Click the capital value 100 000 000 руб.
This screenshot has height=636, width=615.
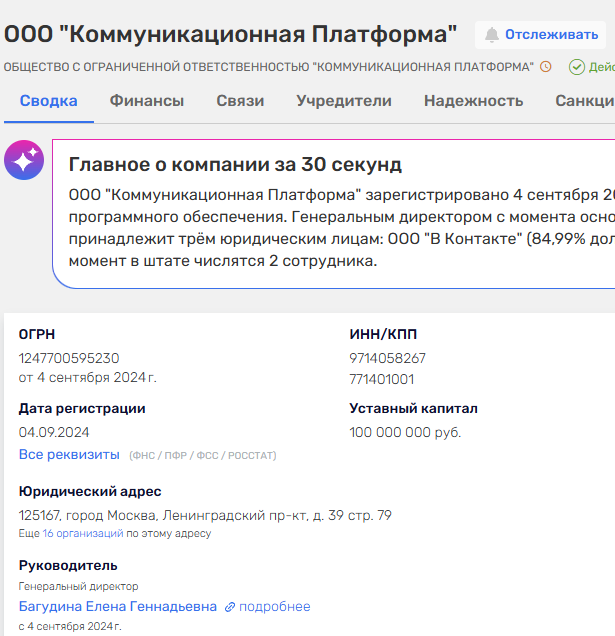(405, 432)
